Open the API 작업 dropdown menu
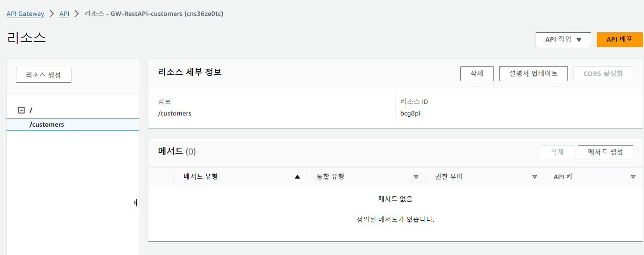 coord(563,39)
